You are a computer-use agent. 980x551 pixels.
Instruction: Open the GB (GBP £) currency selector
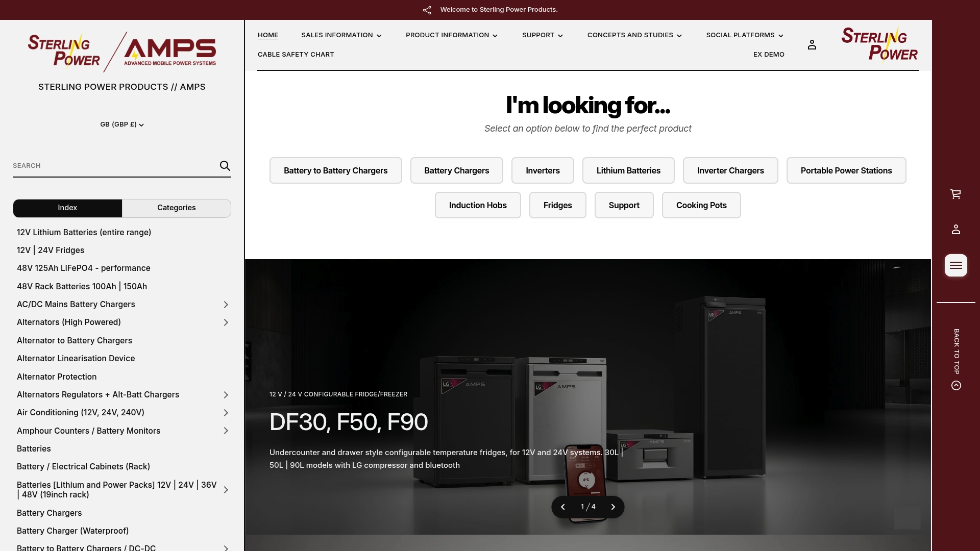[122, 124]
